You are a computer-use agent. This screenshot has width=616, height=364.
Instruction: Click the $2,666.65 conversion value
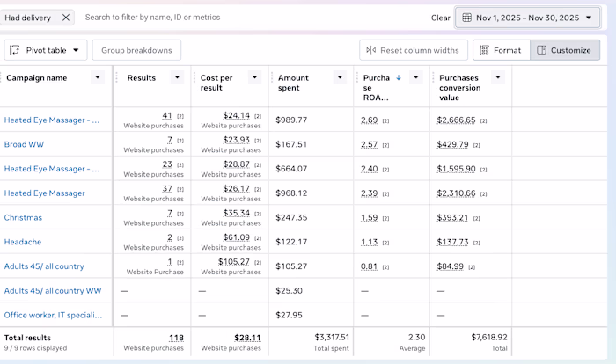click(x=456, y=120)
